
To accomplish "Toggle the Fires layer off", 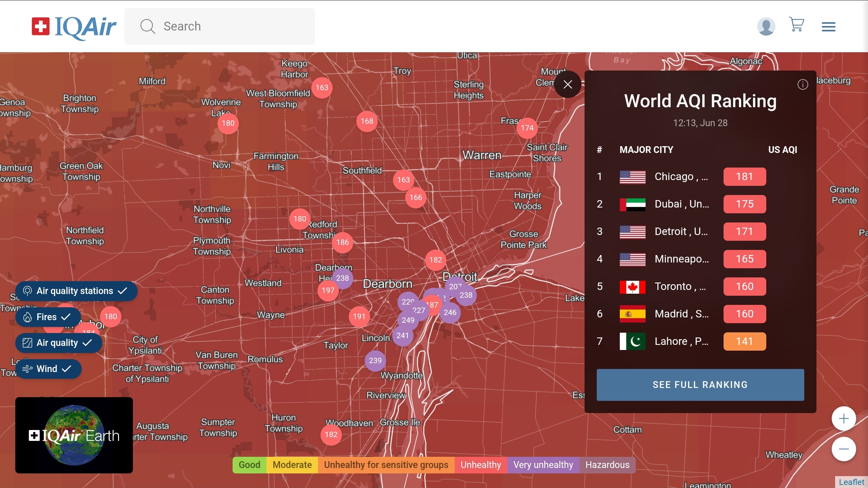I will click(47, 317).
